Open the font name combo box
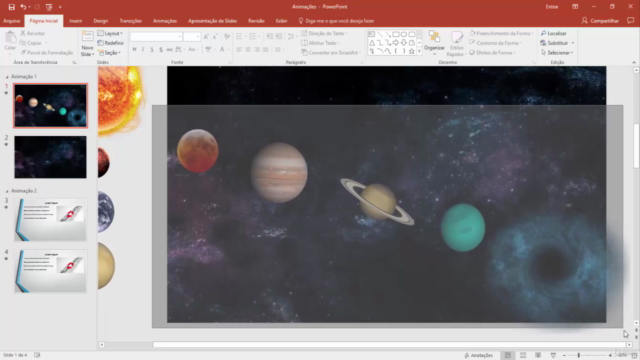 156,37
